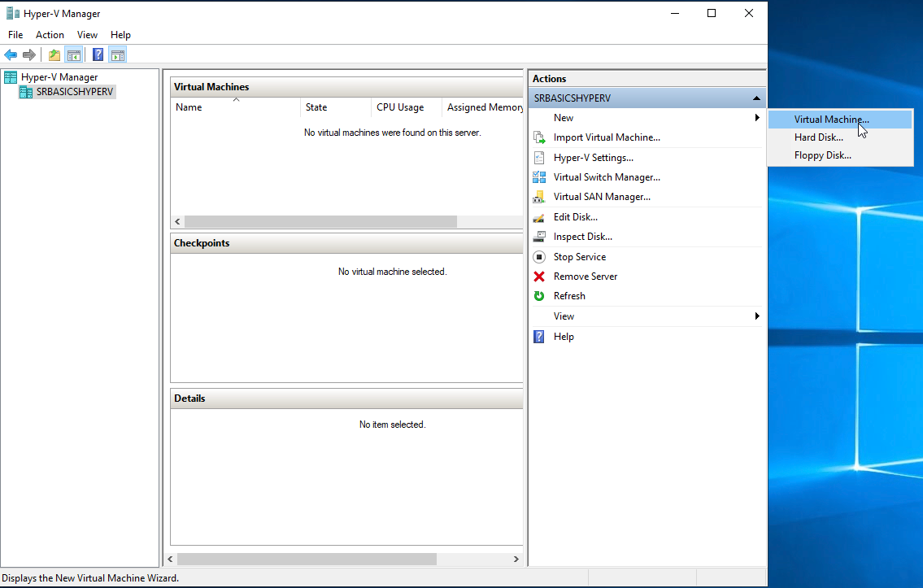Image resolution: width=923 pixels, height=588 pixels.
Task: Click the Back arrow toolbar icon
Action: tap(11, 54)
